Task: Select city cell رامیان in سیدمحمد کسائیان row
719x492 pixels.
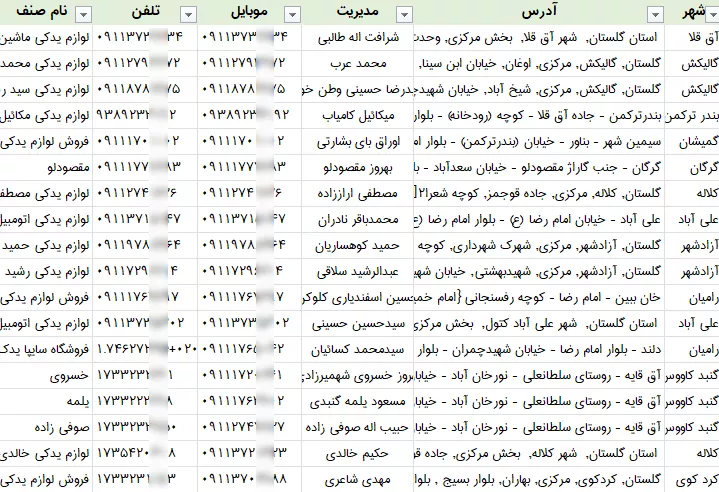Action: [692, 350]
